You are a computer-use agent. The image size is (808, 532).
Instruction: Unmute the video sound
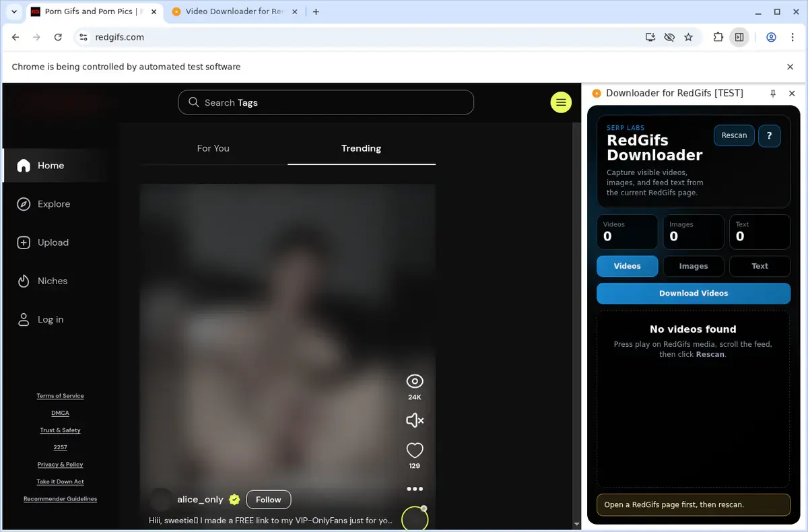pyautogui.click(x=415, y=420)
